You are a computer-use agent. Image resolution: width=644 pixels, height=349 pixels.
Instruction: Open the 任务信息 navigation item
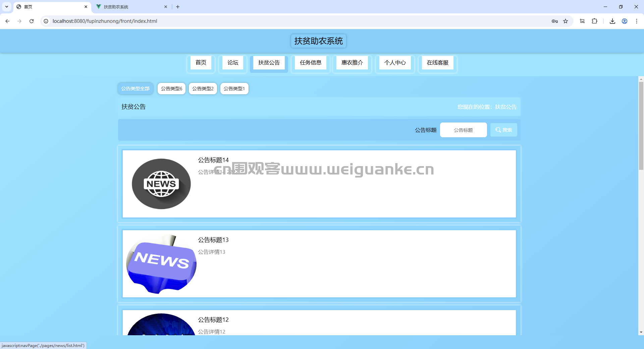[x=311, y=63]
